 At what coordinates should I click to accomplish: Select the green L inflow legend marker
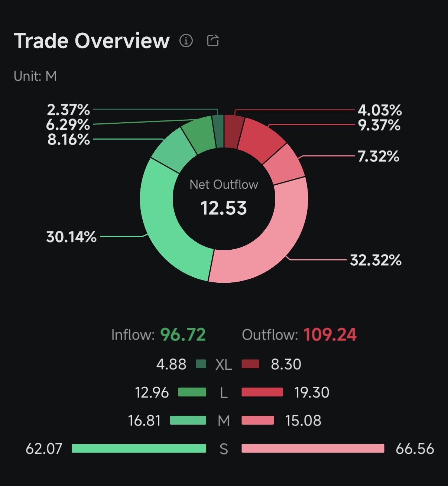(192, 392)
